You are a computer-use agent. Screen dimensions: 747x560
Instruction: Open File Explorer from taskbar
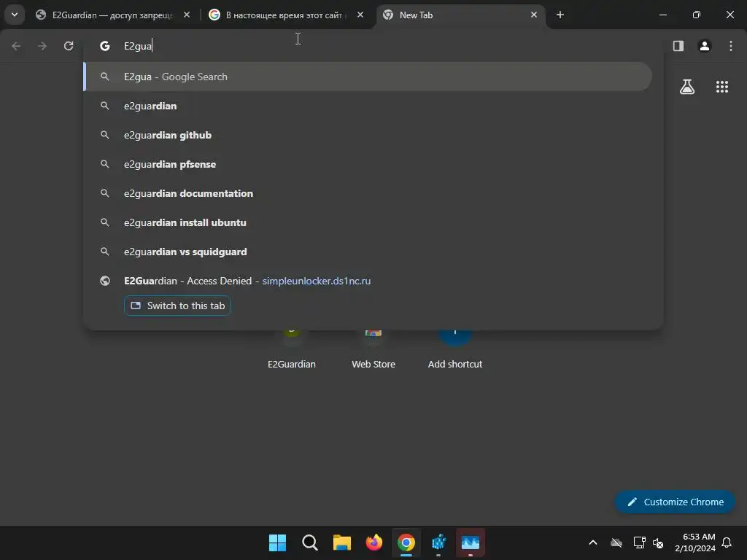pos(341,542)
